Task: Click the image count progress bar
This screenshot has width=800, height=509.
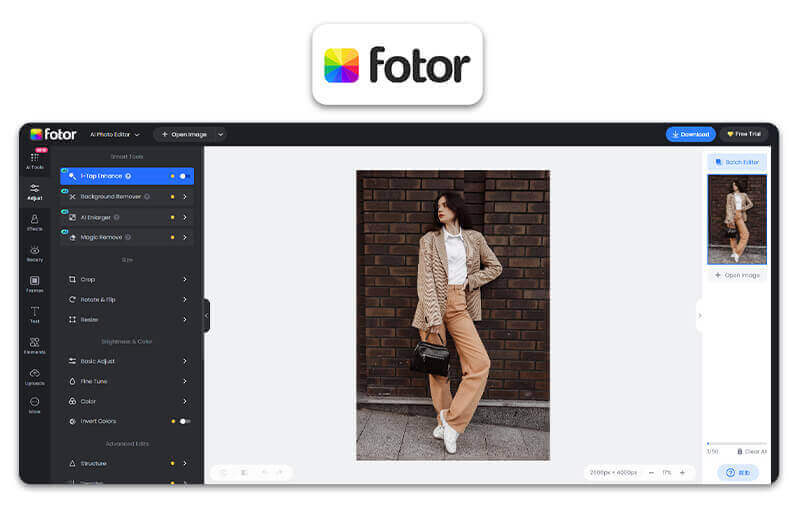Action: 737,443
